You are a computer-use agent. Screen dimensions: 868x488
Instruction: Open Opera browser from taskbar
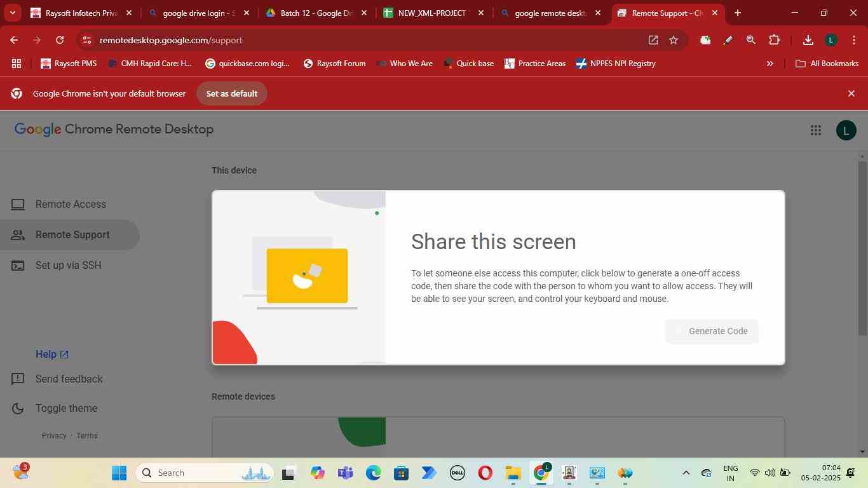[x=485, y=473]
